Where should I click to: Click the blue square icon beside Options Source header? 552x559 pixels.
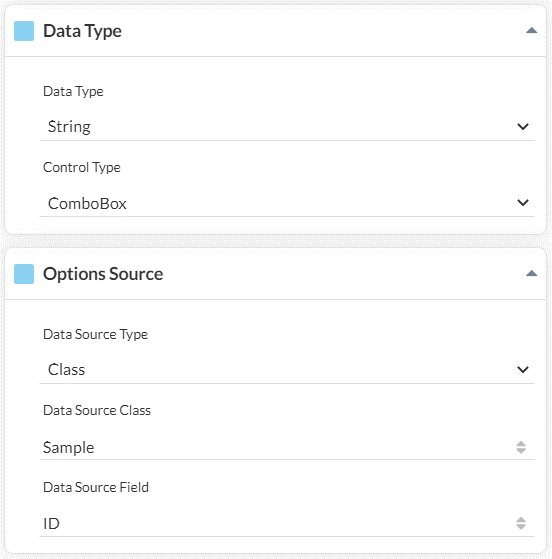point(24,274)
